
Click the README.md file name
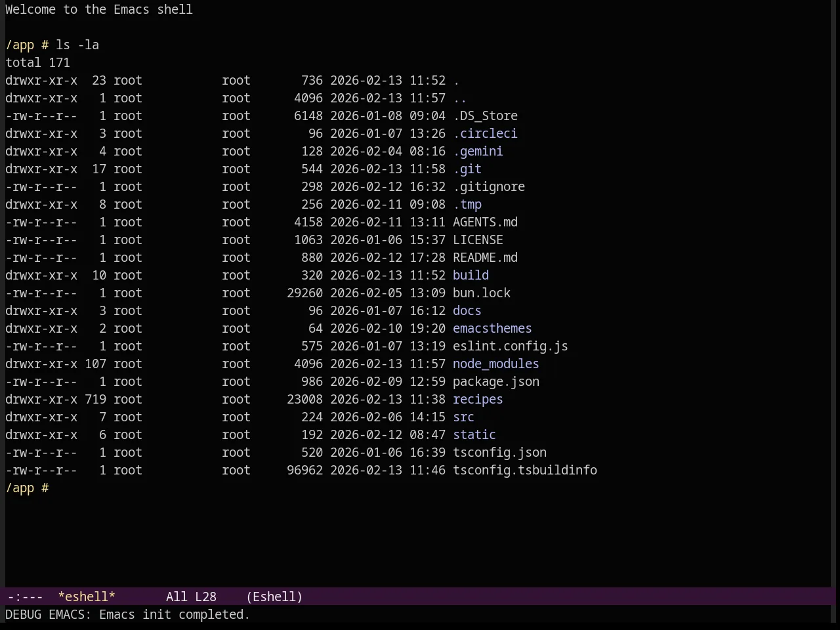coord(485,258)
